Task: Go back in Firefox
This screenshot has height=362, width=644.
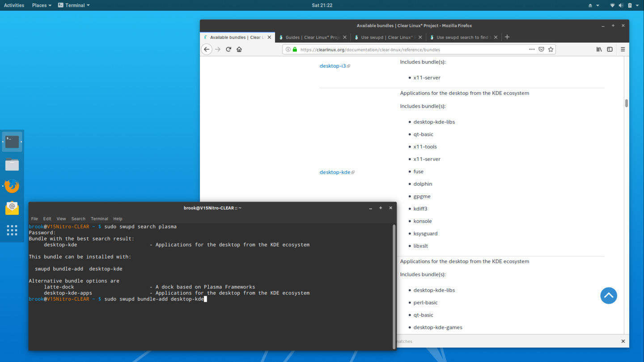Action: pos(207,50)
